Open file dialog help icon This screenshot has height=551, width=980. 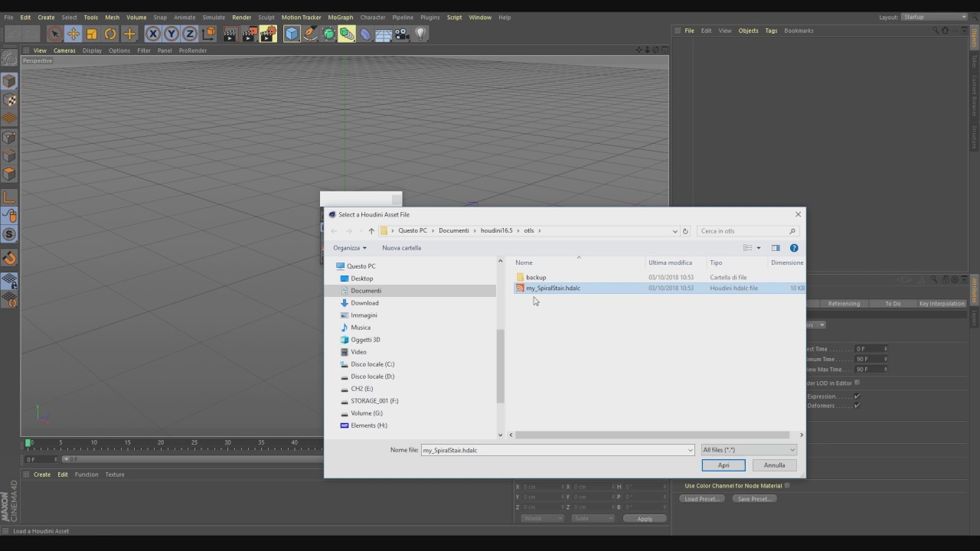(794, 248)
